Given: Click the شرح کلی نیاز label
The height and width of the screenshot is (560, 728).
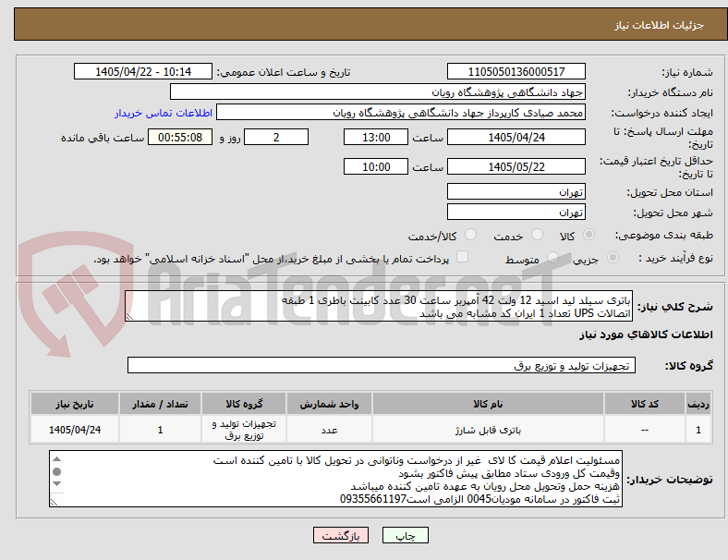Looking at the screenshot, I should [x=674, y=307].
